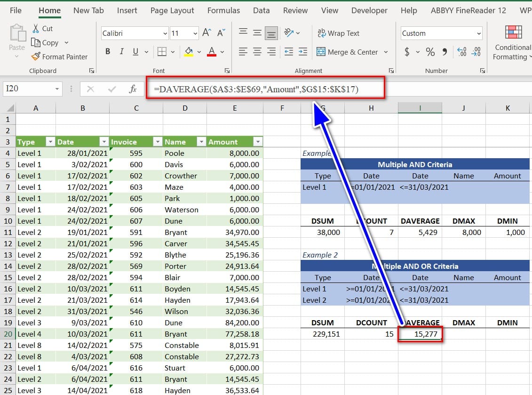Click the Increase Indent icon

click(303, 52)
